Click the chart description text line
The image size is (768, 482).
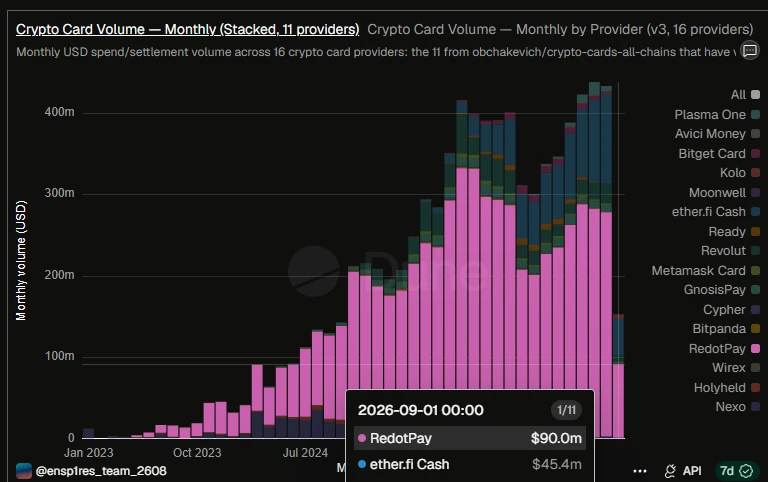(x=376, y=52)
